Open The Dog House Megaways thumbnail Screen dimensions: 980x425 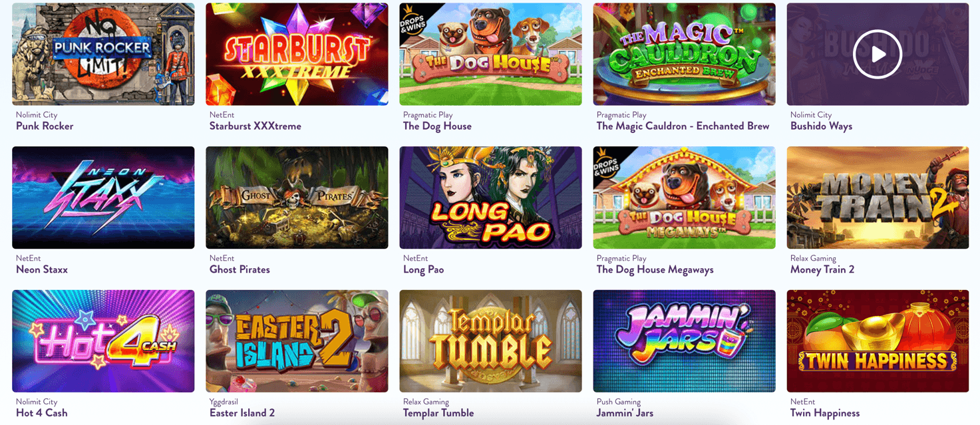click(x=684, y=198)
